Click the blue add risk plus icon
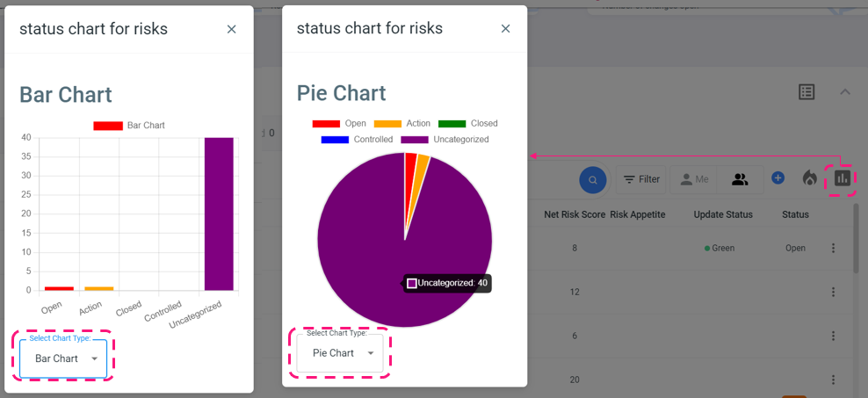The height and width of the screenshot is (398, 868). pyautogui.click(x=778, y=178)
